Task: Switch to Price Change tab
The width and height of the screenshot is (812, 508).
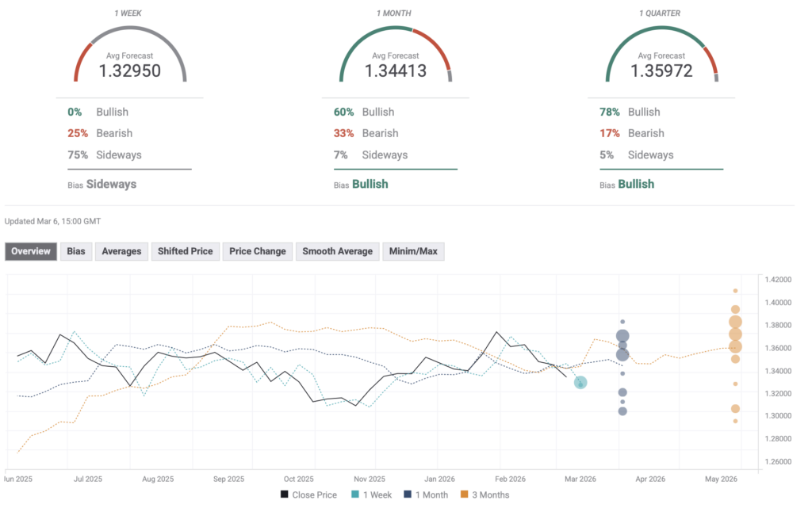Action: tap(258, 251)
